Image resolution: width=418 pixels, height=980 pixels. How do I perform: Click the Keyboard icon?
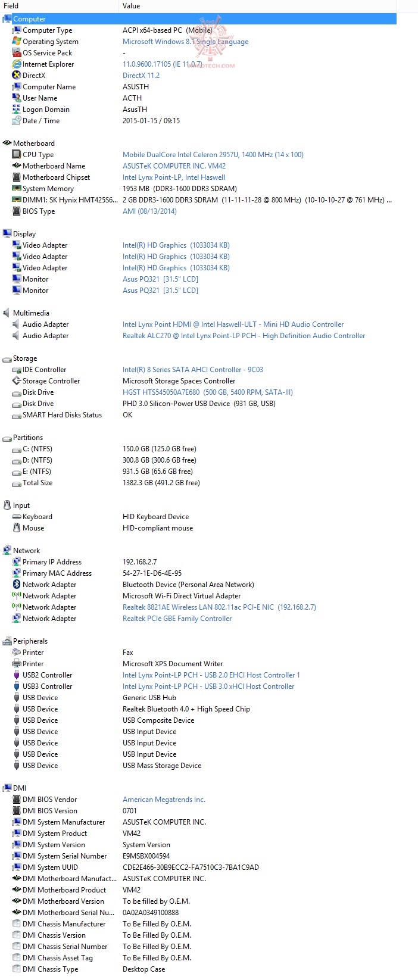(17, 517)
